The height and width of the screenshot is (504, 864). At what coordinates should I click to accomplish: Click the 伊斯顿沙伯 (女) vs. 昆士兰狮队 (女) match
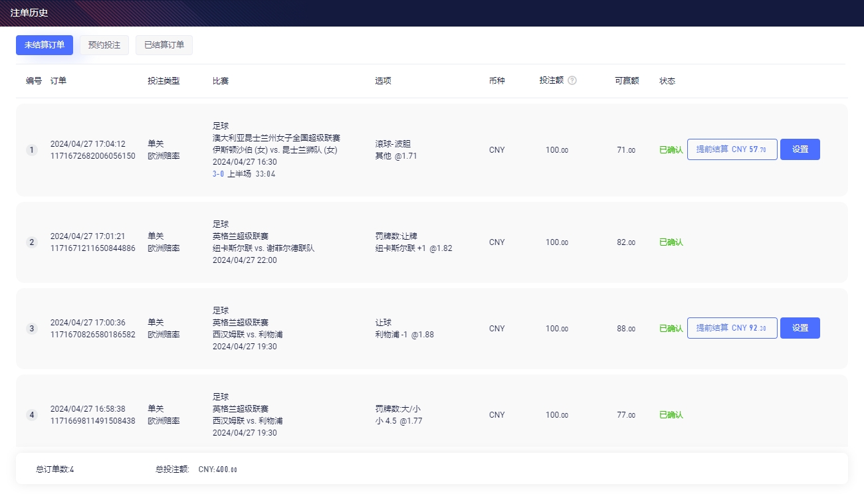(275, 150)
